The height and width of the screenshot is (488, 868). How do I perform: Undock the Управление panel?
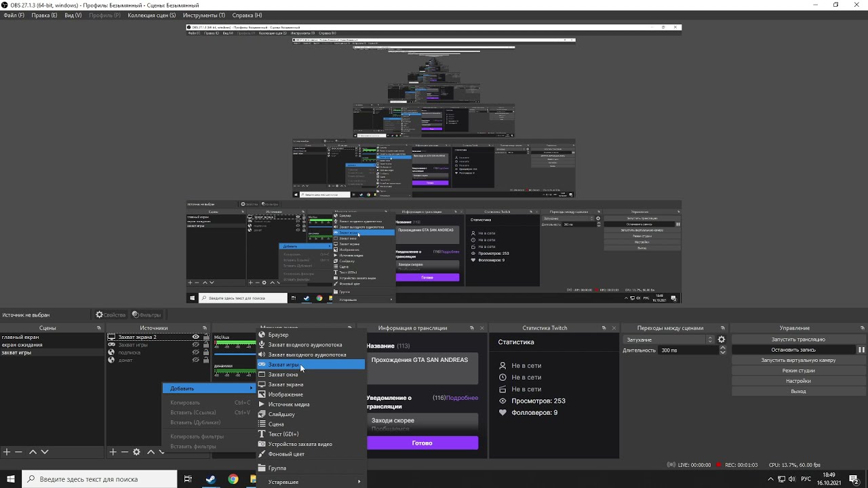pyautogui.click(x=863, y=328)
